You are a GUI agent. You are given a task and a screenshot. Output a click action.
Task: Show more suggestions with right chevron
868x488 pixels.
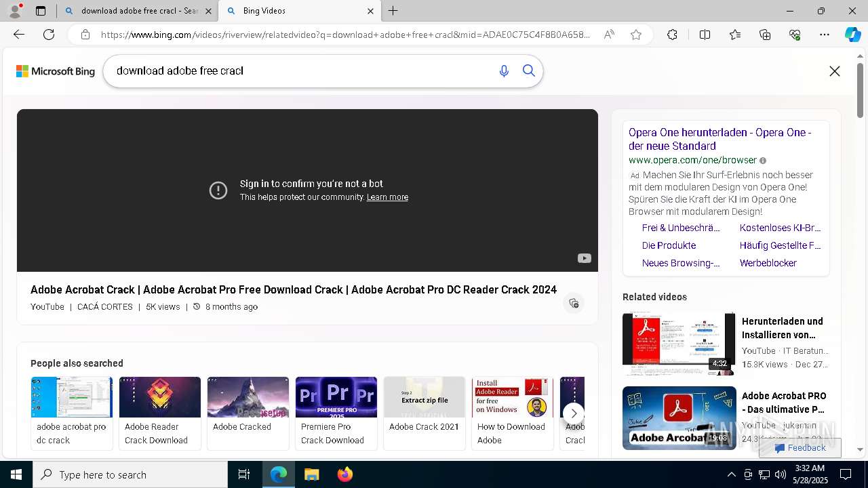click(x=574, y=413)
